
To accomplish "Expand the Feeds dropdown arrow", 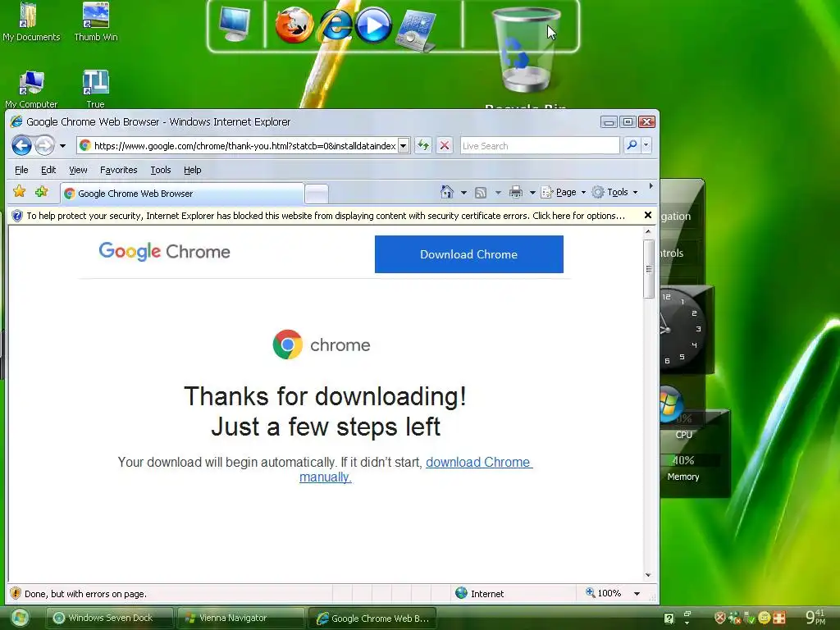I will (498, 192).
